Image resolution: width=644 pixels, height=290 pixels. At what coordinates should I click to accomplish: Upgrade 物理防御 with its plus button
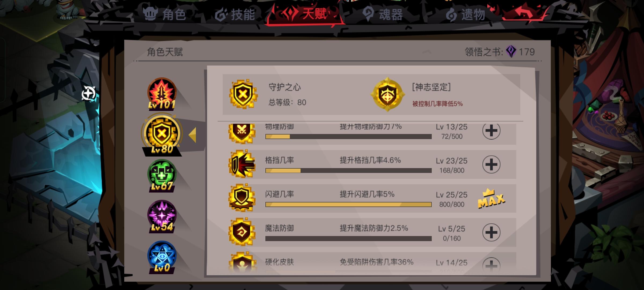pyautogui.click(x=491, y=131)
